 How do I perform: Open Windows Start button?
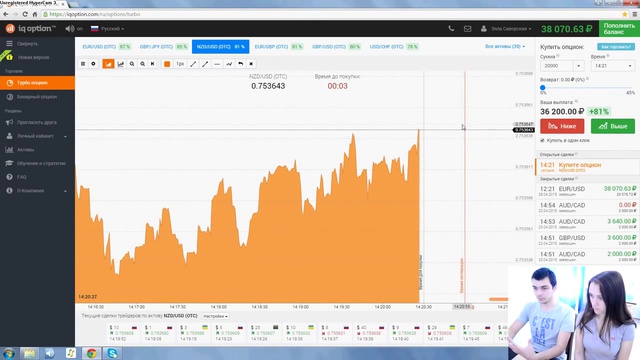(9, 353)
